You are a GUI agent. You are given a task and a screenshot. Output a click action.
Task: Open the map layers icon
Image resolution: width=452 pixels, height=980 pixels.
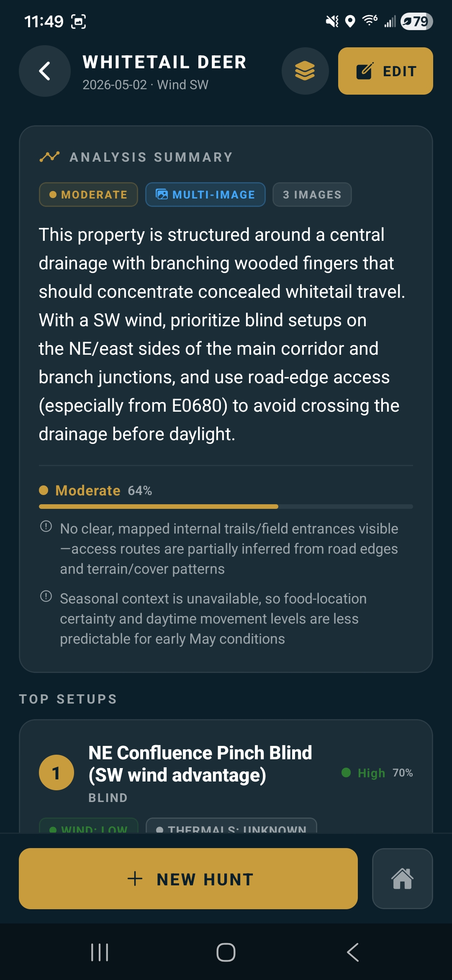click(x=305, y=71)
